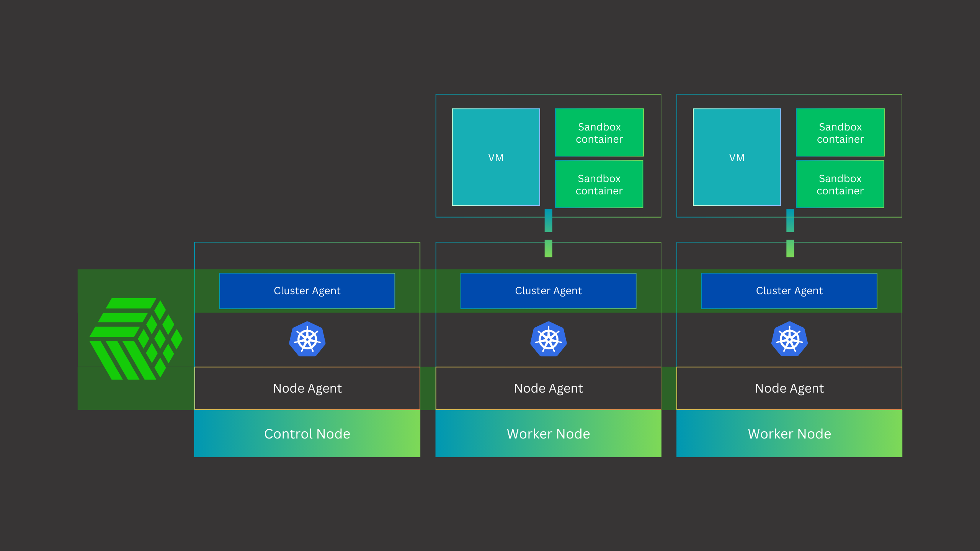Click the Cluster Agent on the Control Node
This screenshot has width=980, height=551.
click(x=307, y=291)
